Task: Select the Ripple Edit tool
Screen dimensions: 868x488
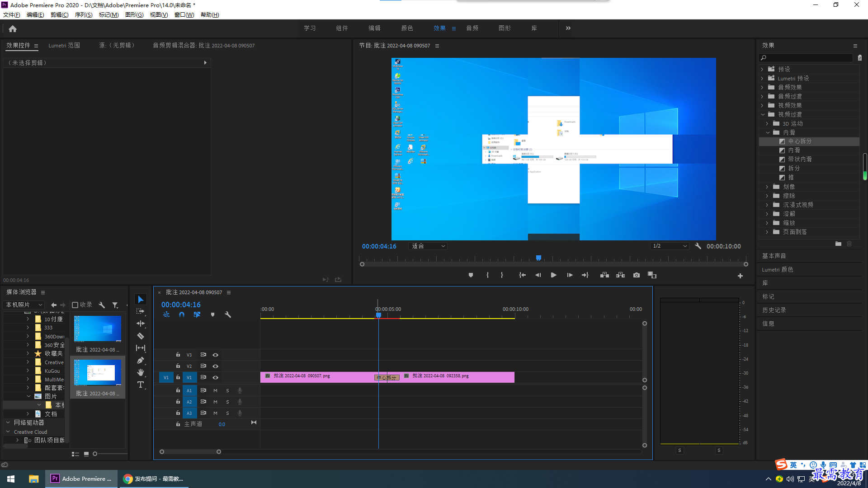Action: click(141, 324)
